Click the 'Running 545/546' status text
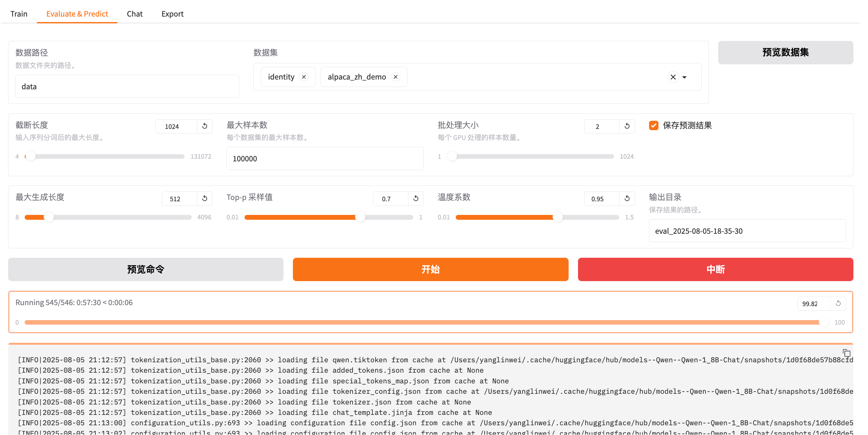The width and height of the screenshot is (868, 435). tap(74, 303)
